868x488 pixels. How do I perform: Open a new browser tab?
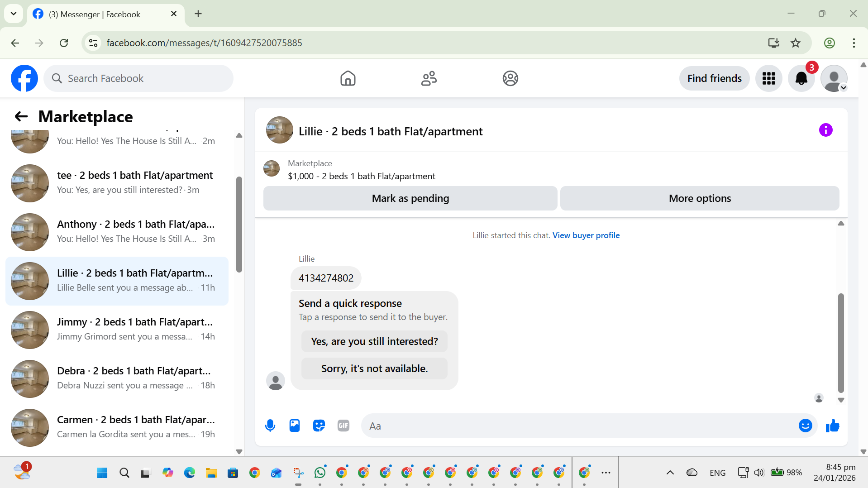198,14
